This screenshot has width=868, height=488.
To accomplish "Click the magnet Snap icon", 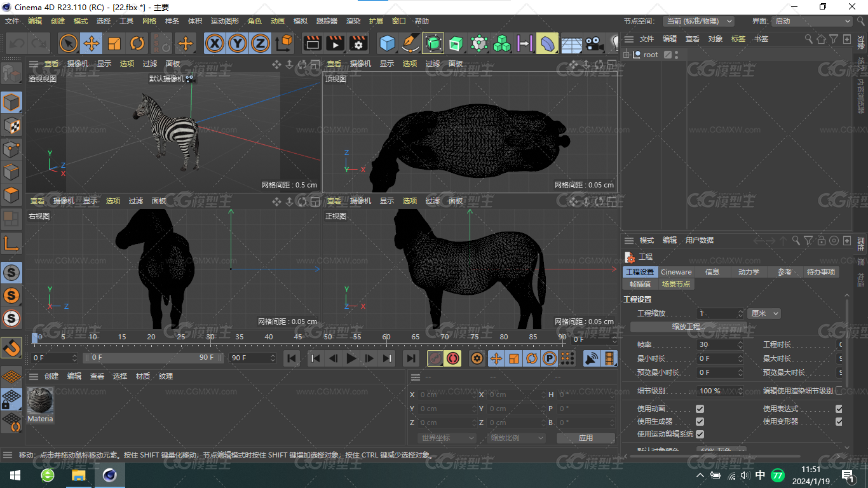I will (11, 348).
